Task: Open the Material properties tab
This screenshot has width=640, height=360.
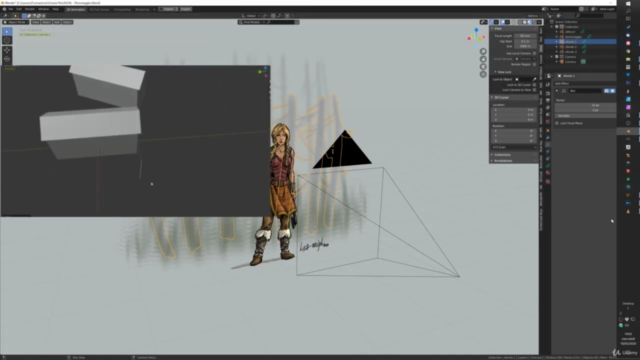Action: (x=548, y=173)
